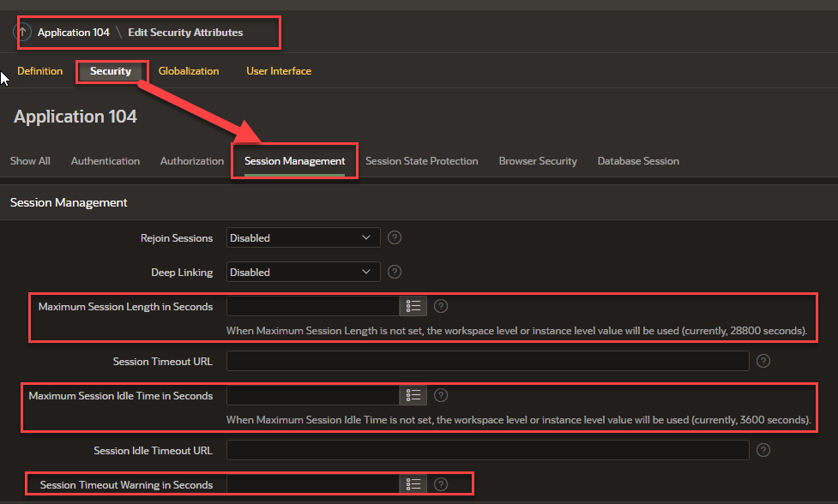This screenshot has height=504, width=838.
Task: Focus the Session Idle Timeout URL field
Action: click(x=487, y=450)
